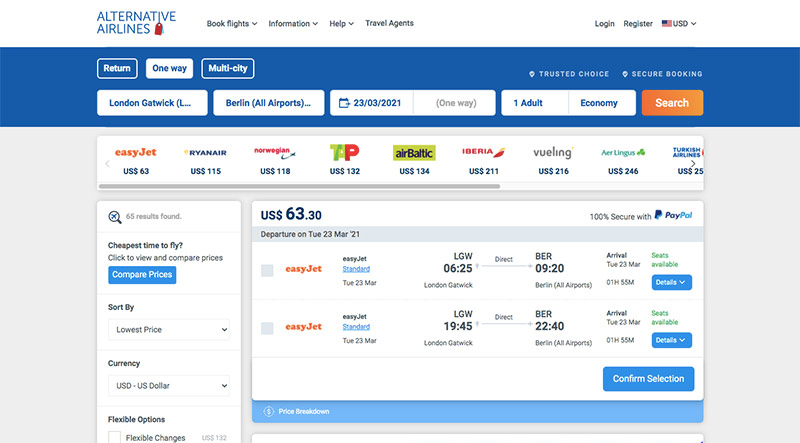Click the Trusted Choice shield icon
The image size is (800, 443).
532,74
